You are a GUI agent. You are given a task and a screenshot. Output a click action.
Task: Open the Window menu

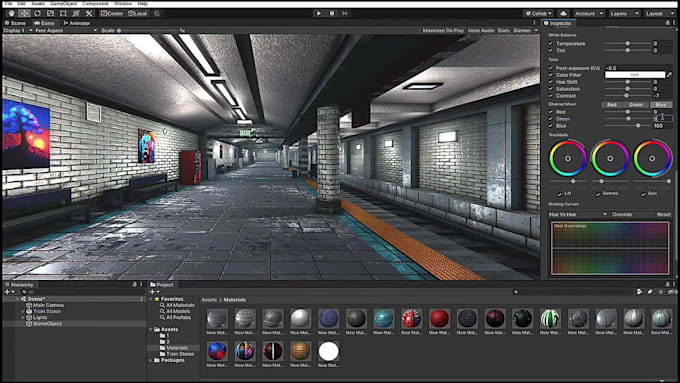123,3
